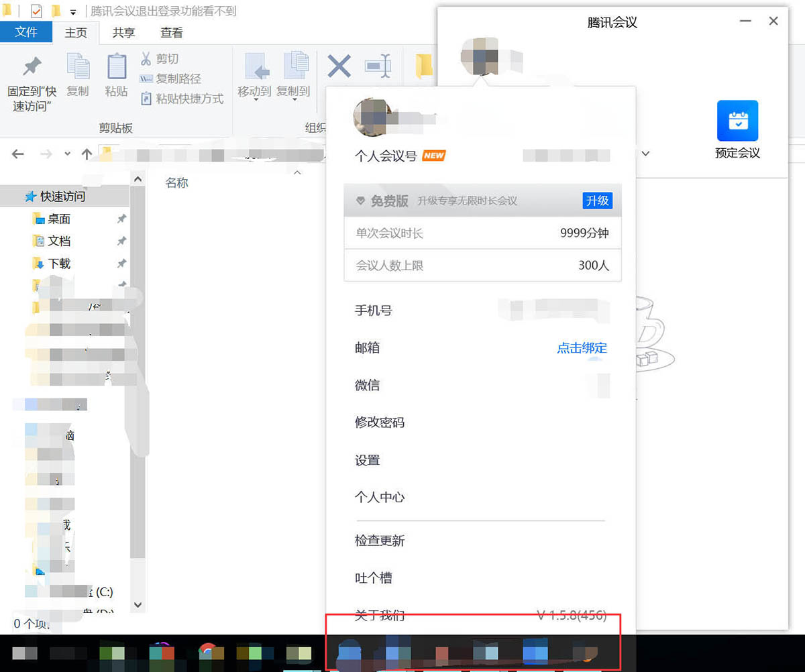The height and width of the screenshot is (672, 805).
Task: Click the 点击绑定 link next to 邮箱
Action: [x=582, y=348]
